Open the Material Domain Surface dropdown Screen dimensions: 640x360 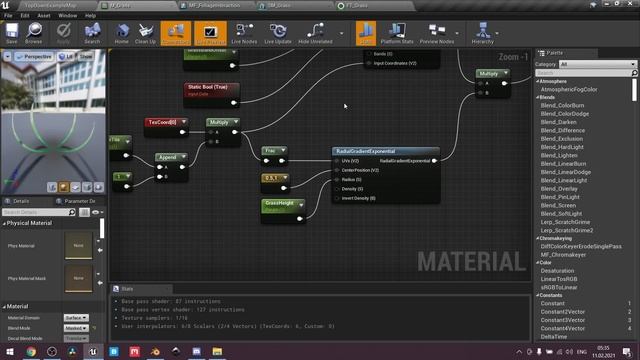click(x=76, y=318)
